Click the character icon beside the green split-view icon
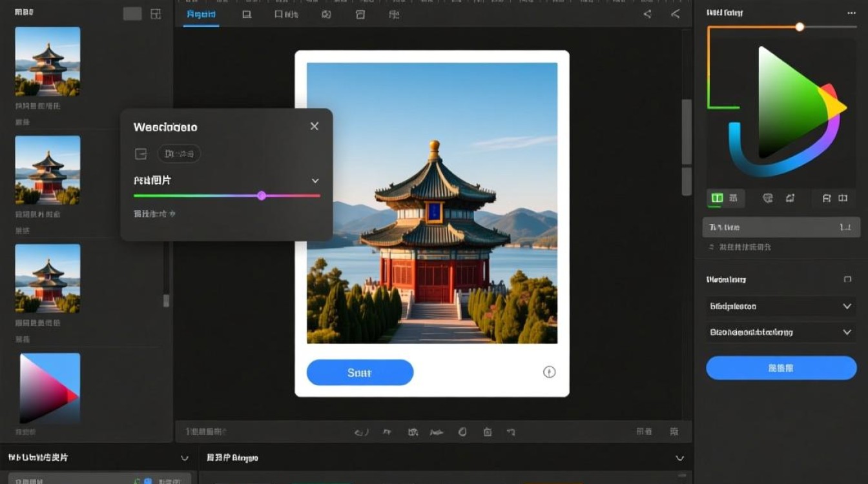The width and height of the screenshot is (868, 484). point(734,198)
